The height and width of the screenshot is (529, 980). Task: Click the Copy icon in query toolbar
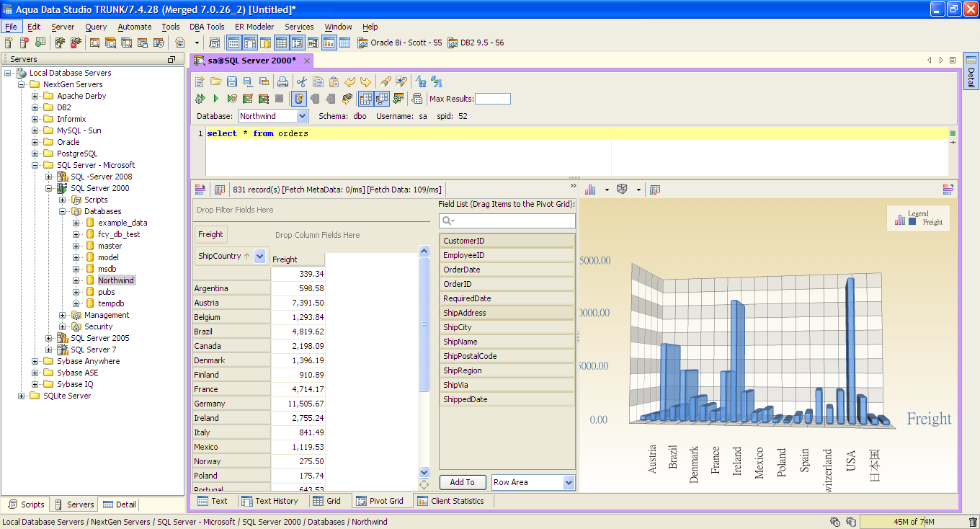click(318, 81)
